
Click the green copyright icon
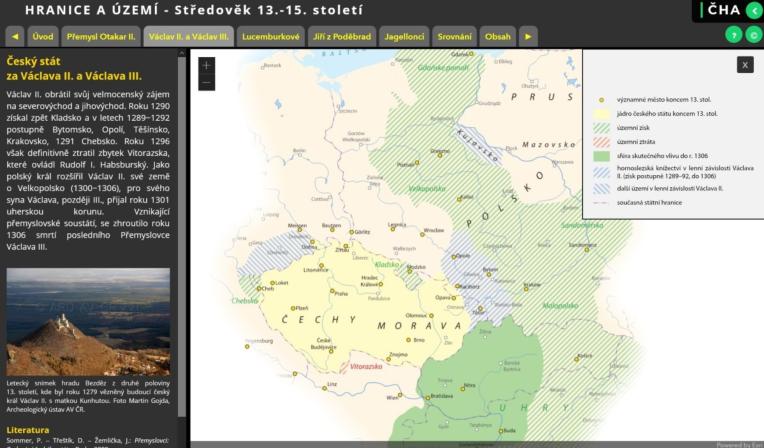click(x=754, y=35)
